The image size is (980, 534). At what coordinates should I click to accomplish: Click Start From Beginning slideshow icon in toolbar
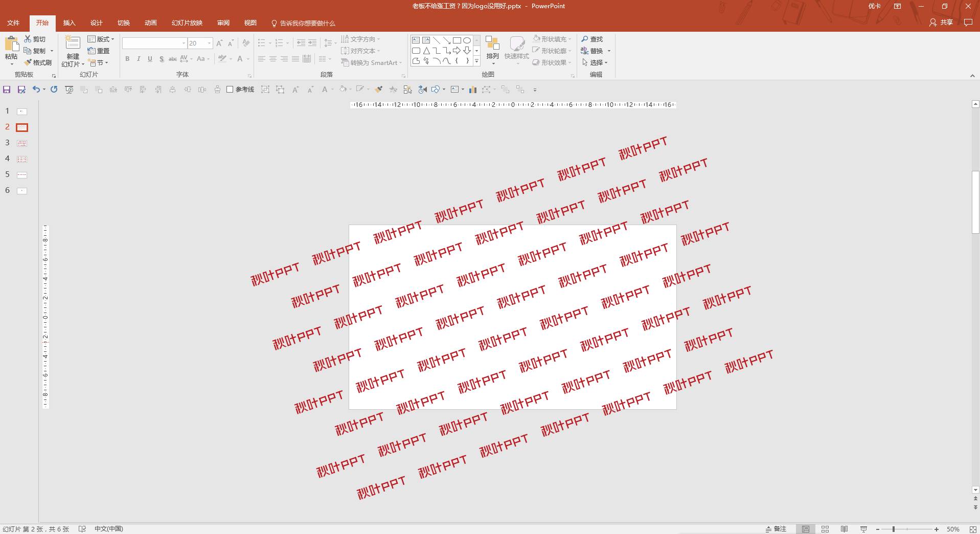click(x=69, y=90)
